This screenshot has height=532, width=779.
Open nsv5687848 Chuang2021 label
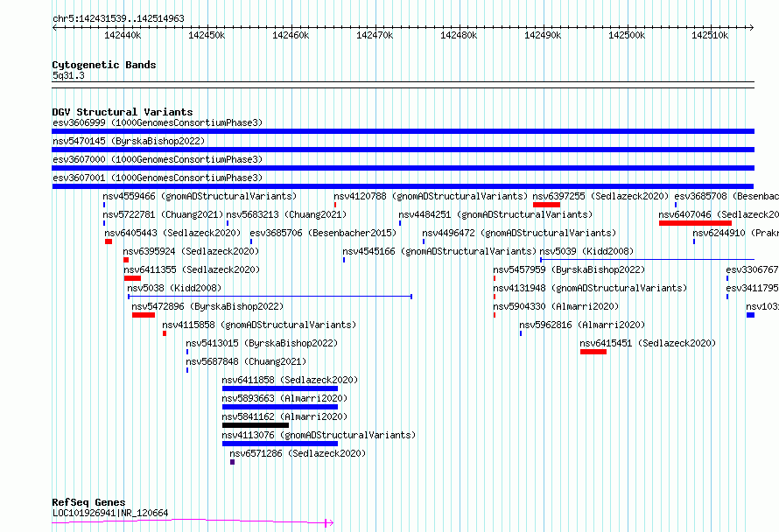[246, 361]
